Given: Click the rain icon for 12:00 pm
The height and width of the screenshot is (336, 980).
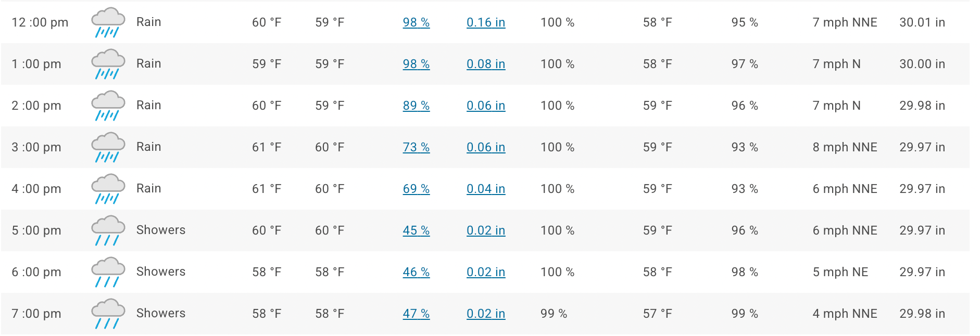Looking at the screenshot, I should coord(108,22).
